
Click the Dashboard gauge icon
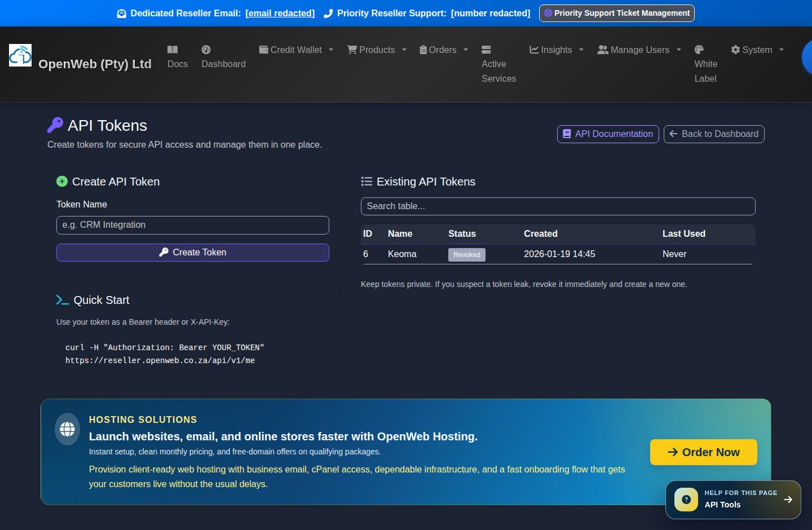(206, 50)
